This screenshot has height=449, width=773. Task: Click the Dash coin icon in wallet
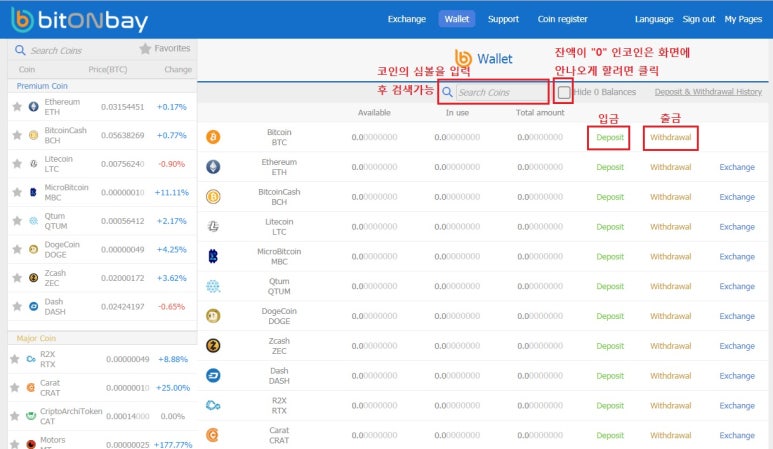pos(213,376)
